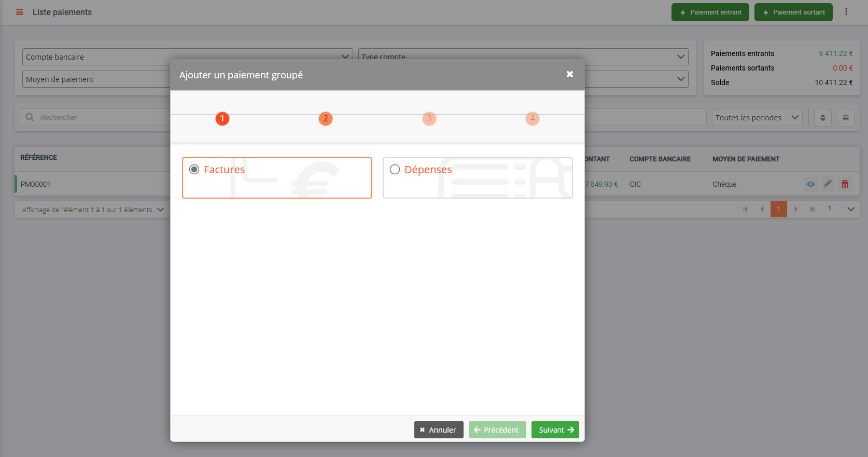This screenshot has height=457, width=868.
Task: View payment PM00001 with eye icon
Action: pyautogui.click(x=810, y=184)
